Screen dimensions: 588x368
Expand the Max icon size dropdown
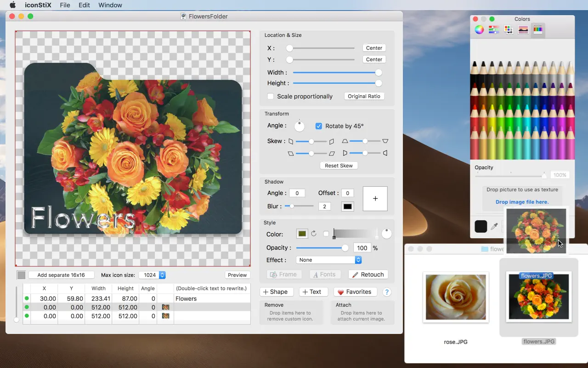point(152,275)
